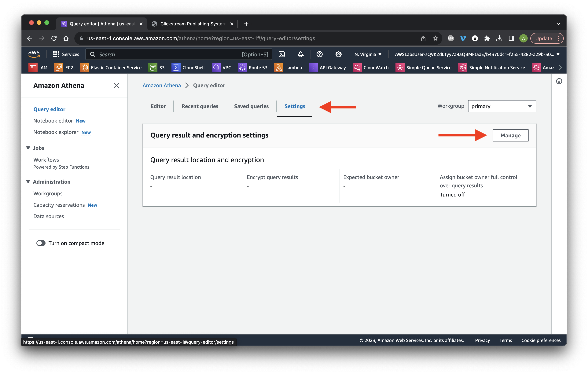Viewport: 588px width, 374px height.
Task: Open a new browser tab
Action: pos(246,24)
